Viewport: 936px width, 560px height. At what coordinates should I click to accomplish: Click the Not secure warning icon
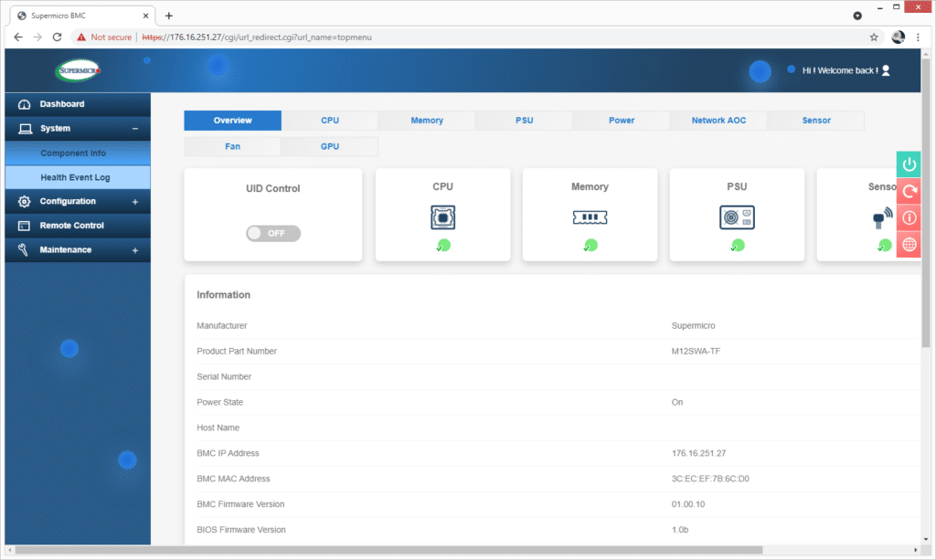[x=81, y=37]
